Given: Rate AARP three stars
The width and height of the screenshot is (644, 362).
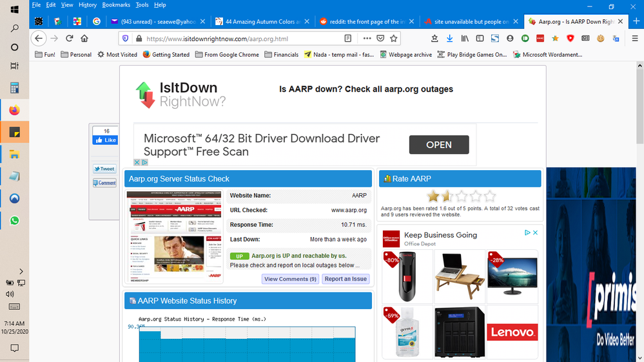Looking at the screenshot, I should tap(461, 196).
